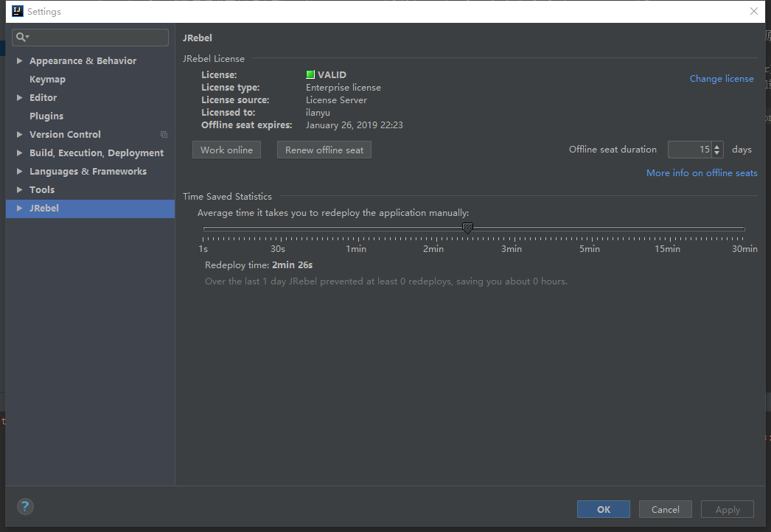Select the JRebel settings category
The height and width of the screenshot is (532, 771).
(90, 209)
